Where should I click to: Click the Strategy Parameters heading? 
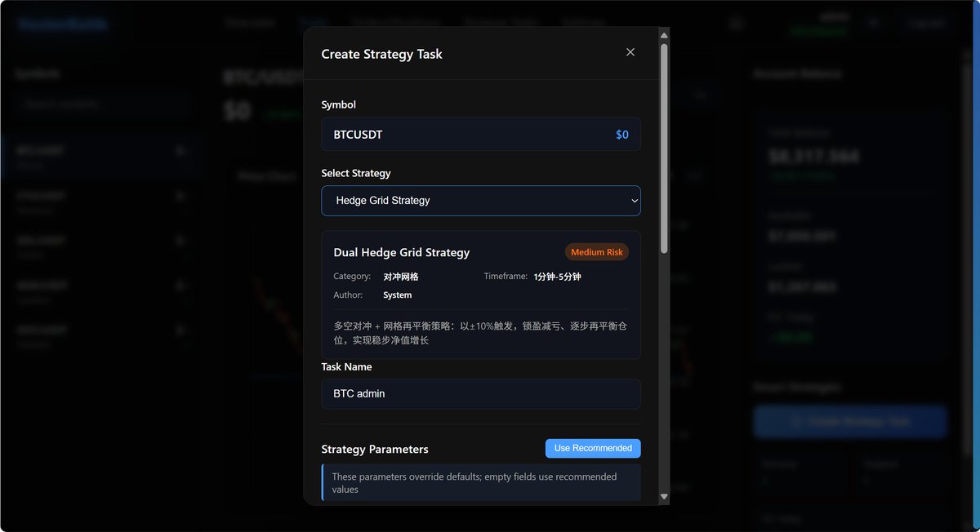(x=375, y=450)
